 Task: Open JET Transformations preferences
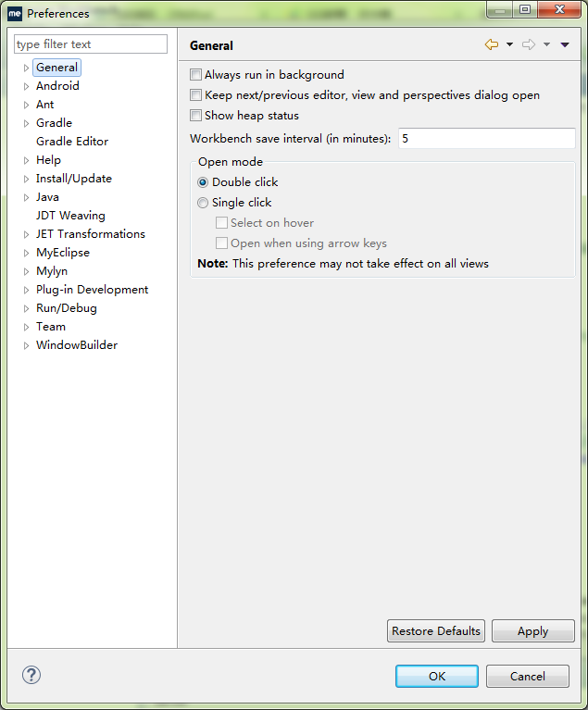pyautogui.click(x=91, y=234)
